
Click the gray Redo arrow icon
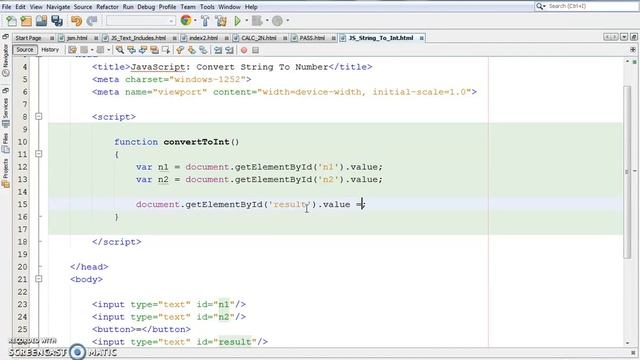coord(92,21)
